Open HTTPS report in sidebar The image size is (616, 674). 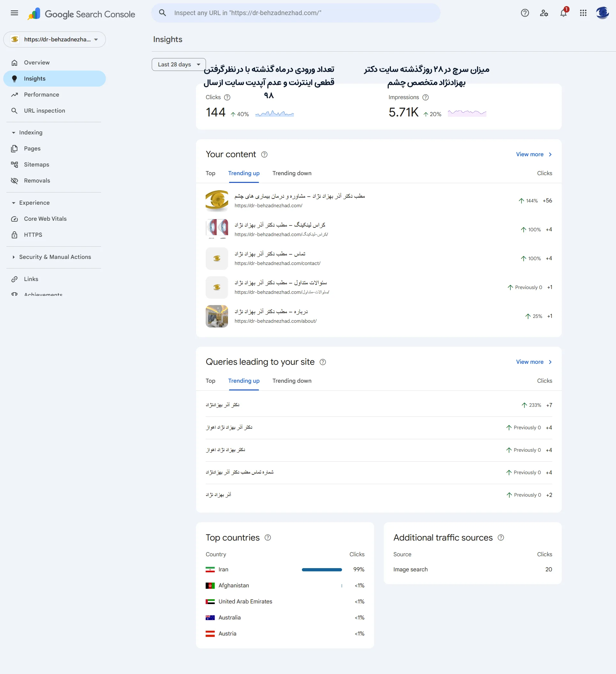pos(55,235)
